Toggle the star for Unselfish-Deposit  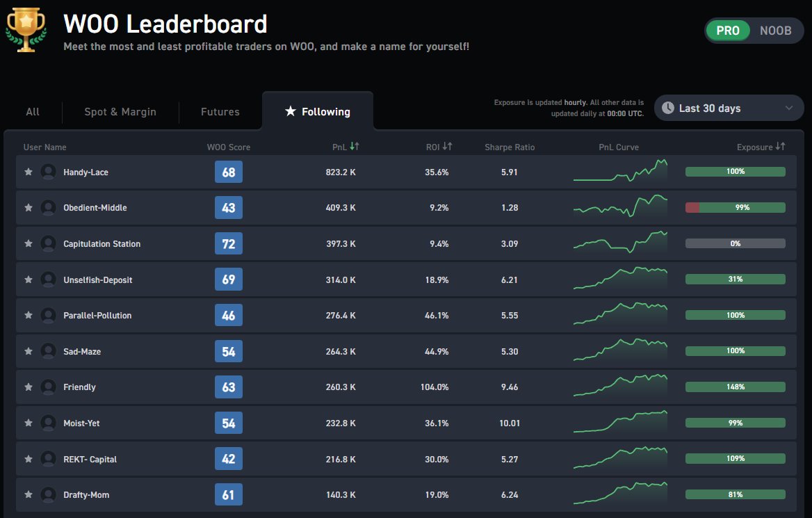click(29, 280)
